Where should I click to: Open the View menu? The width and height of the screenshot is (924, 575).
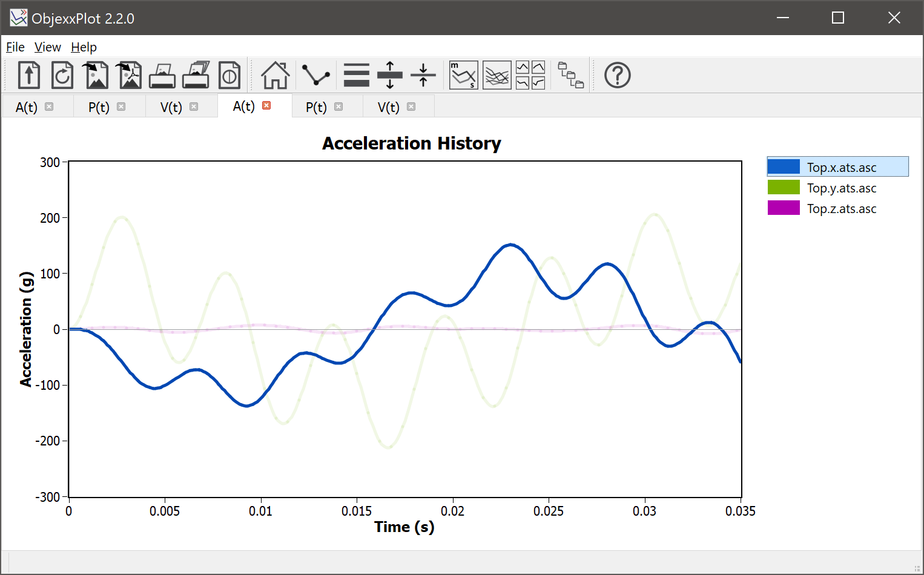click(47, 47)
